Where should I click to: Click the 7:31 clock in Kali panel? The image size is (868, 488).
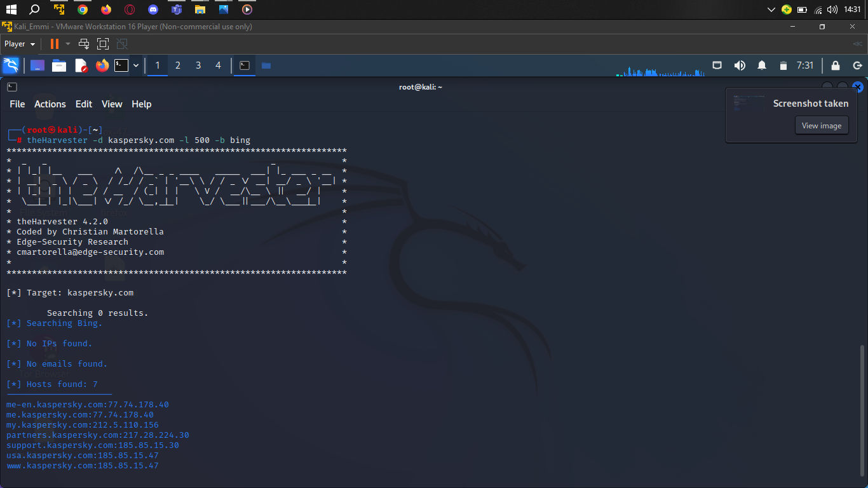point(805,65)
